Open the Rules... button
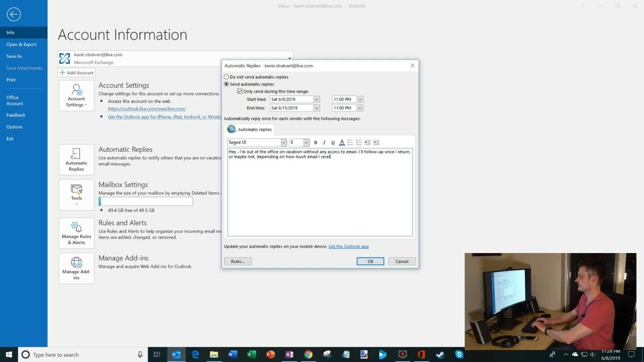This screenshot has height=362, width=644. tap(237, 261)
